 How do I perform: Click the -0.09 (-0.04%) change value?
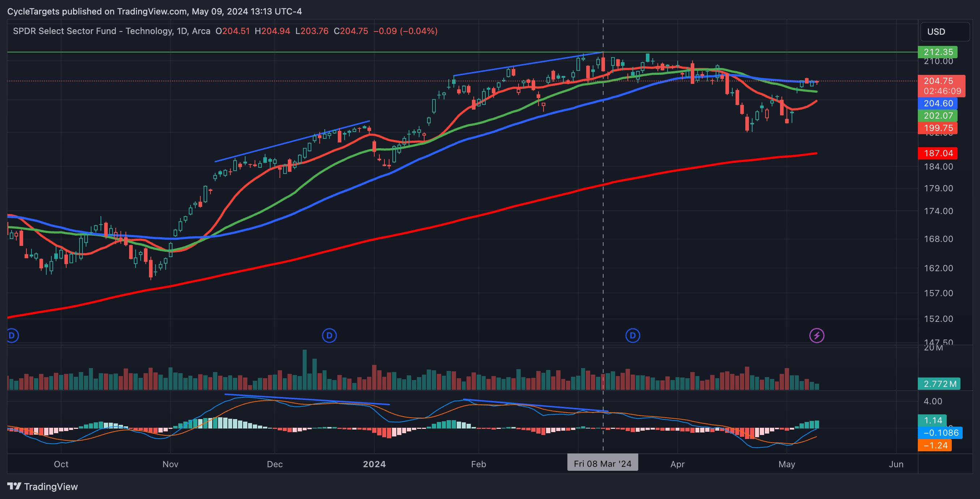click(x=405, y=31)
